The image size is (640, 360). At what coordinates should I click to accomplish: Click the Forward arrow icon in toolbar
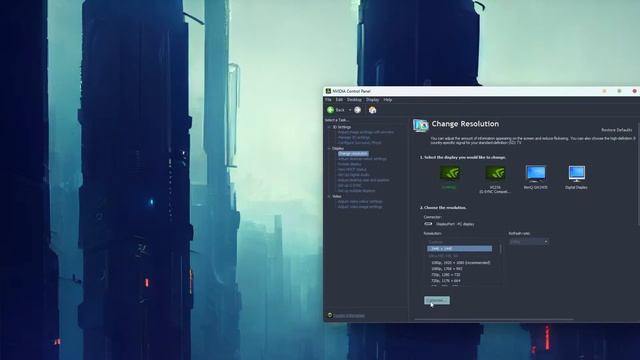click(x=358, y=110)
